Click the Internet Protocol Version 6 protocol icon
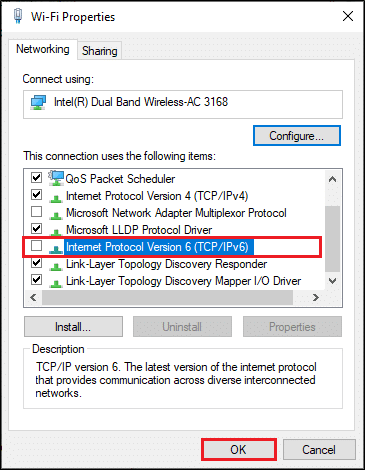The width and height of the screenshot is (365, 470). pyautogui.click(x=56, y=249)
